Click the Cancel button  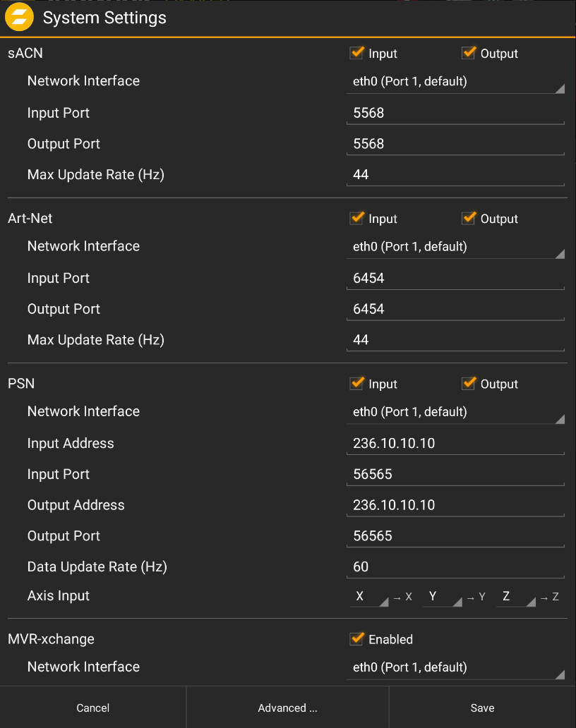[x=92, y=708]
